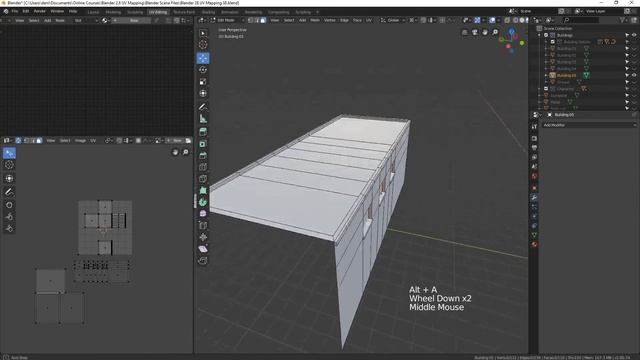The image size is (640, 360).
Task: Toggle viewport overlays button
Action: [x=492, y=20]
